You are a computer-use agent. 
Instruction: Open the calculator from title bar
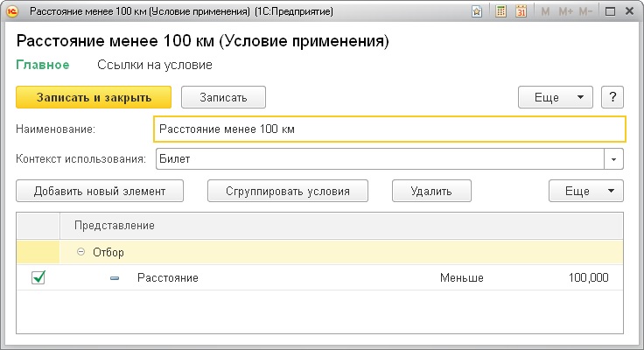[500, 12]
